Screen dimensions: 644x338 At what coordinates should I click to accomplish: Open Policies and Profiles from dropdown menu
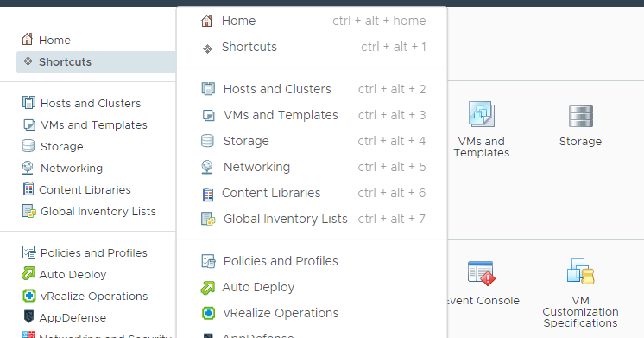point(313,261)
